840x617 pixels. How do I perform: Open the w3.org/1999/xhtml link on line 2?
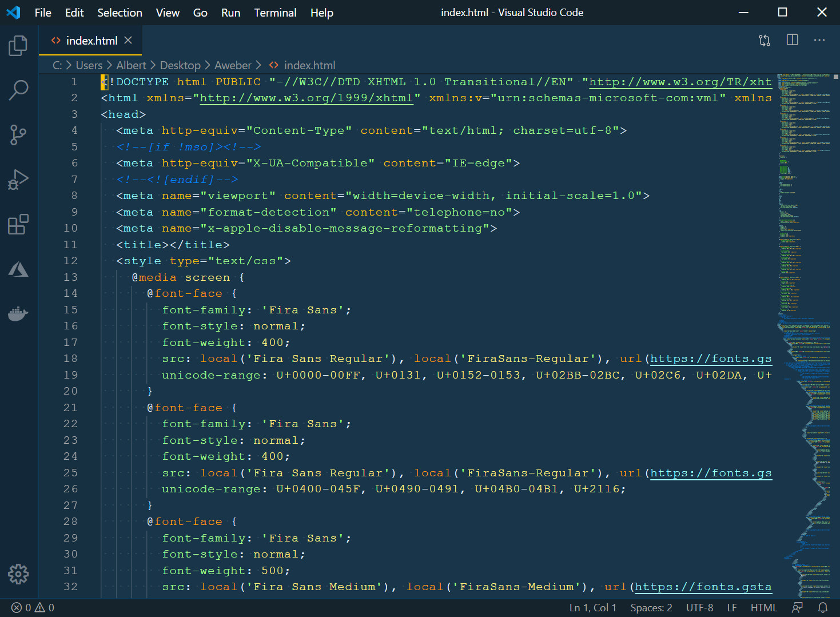(306, 98)
